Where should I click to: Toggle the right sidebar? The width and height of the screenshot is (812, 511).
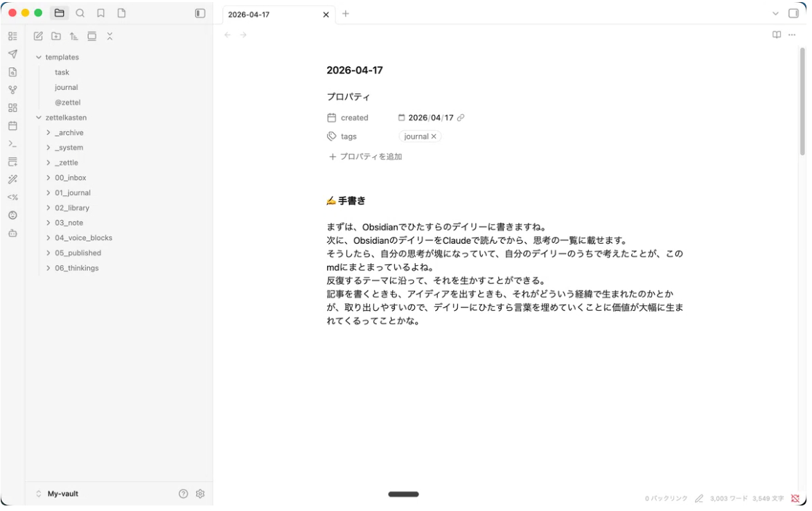[x=793, y=13]
